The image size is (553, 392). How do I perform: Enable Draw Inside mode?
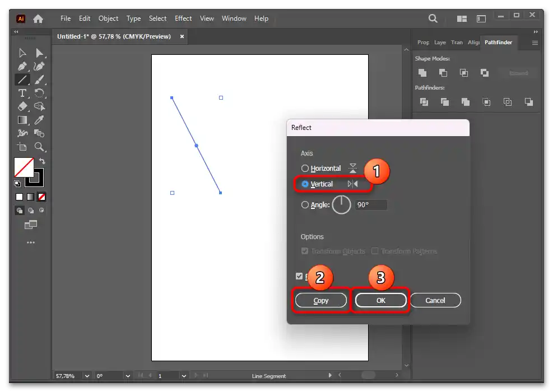[41, 211]
